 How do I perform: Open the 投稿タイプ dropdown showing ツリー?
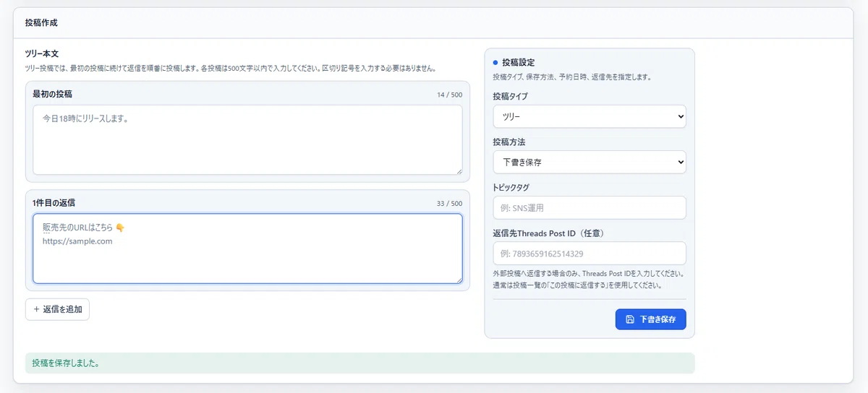point(590,116)
